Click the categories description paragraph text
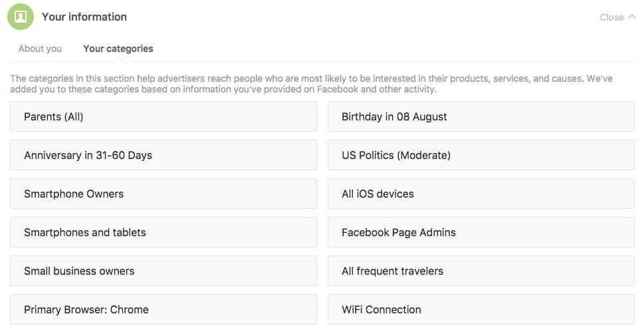This screenshot has width=644, height=332. 311,84
